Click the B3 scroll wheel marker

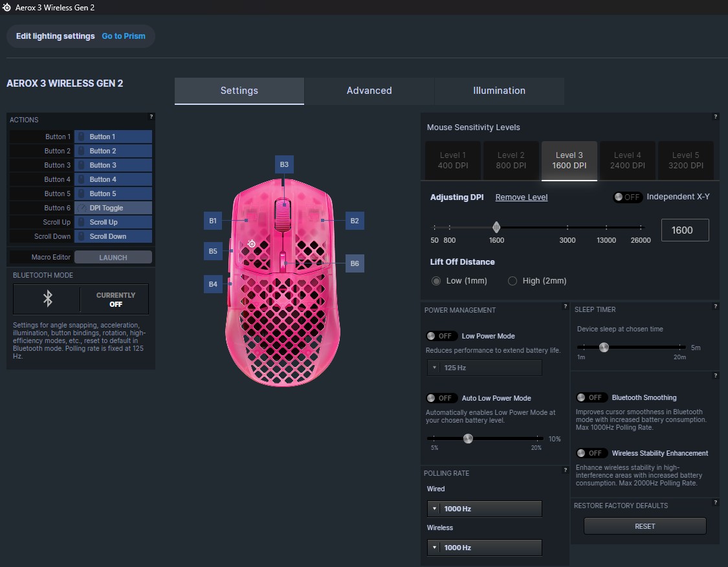pyautogui.click(x=284, y=164)
